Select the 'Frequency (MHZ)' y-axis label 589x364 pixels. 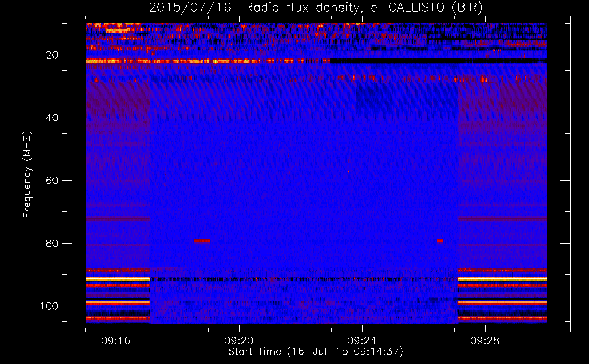[27, 174]
